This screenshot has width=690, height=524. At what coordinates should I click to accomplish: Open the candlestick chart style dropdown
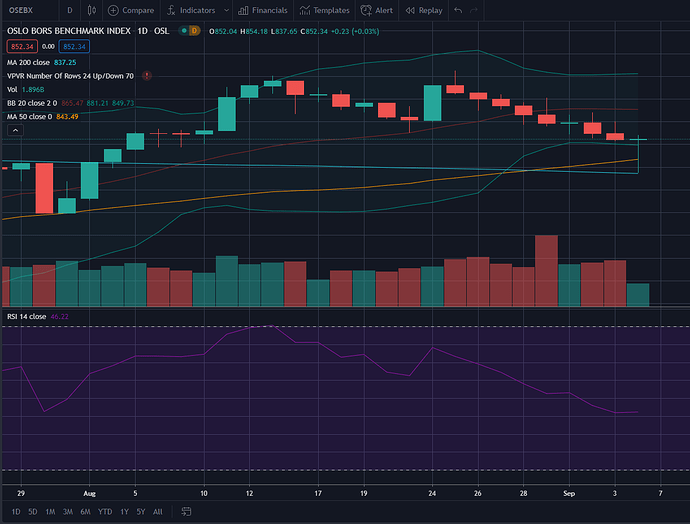point(93,10)
